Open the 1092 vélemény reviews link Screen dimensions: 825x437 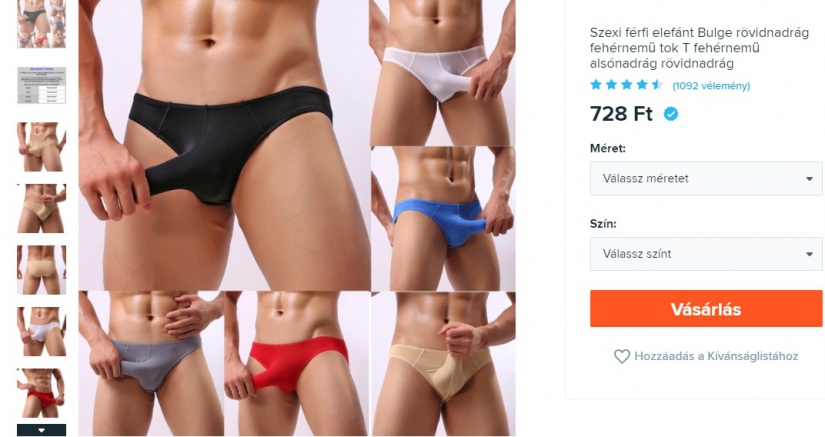[711, 86]
